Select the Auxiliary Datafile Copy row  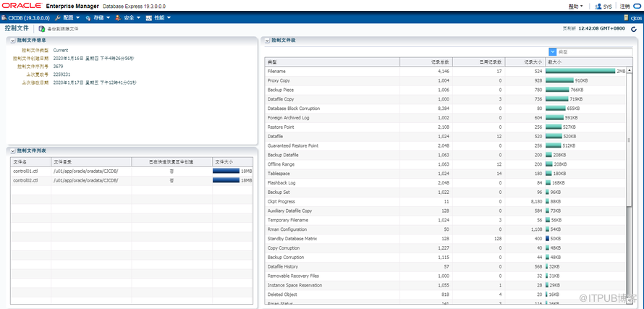(446, 211)
